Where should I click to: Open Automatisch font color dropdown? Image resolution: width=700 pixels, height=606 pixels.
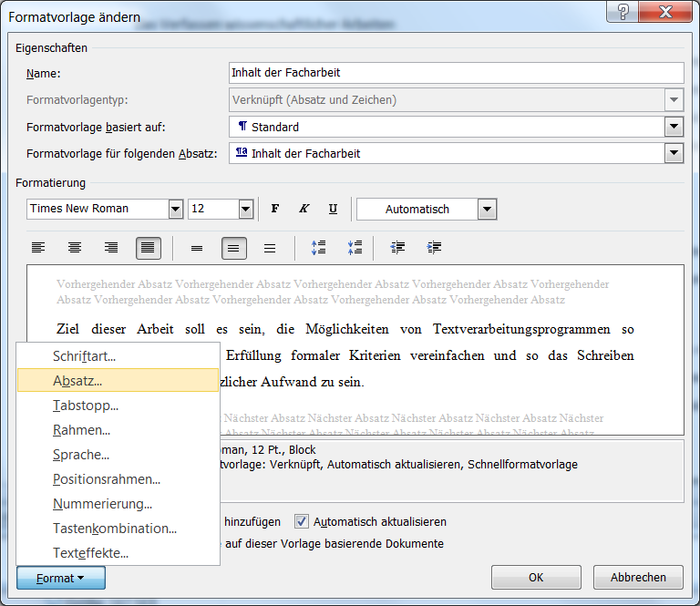[487, 210]
